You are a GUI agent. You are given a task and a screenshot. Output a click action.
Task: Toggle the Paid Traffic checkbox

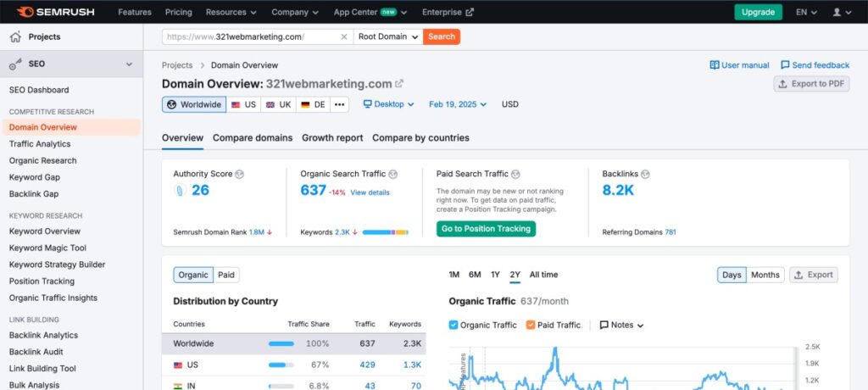531,326
